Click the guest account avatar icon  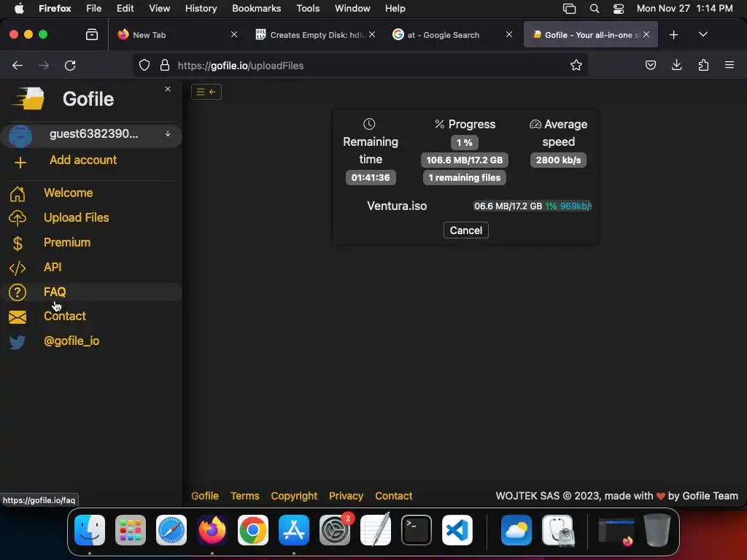click(x=20, y=136)
